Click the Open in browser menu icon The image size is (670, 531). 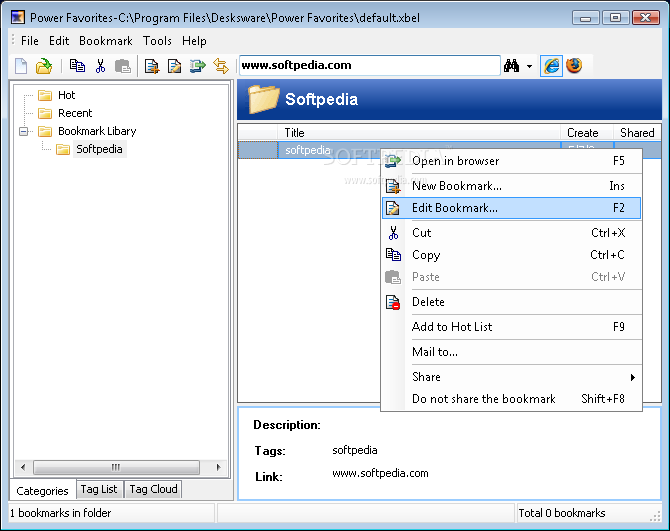click(x=393, y=161)
